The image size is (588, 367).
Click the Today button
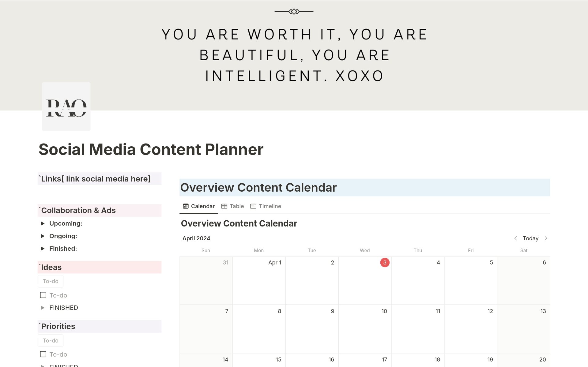[x=530, y=238]
